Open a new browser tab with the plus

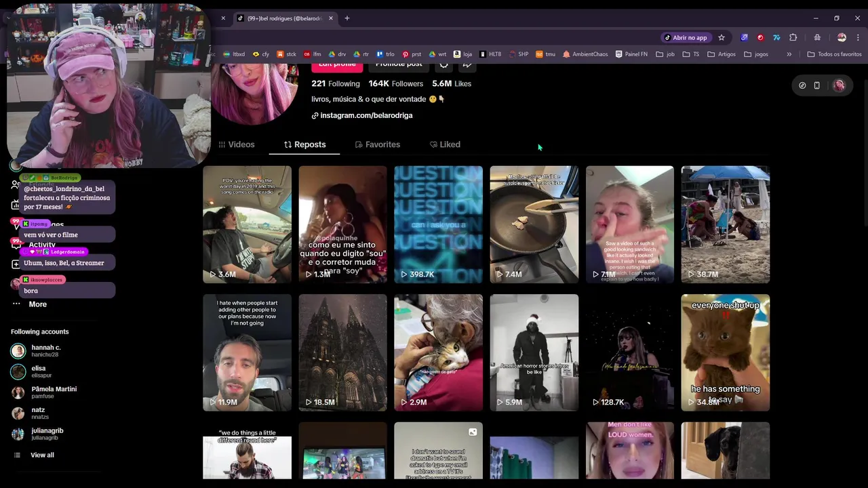[x=347, y=18]
